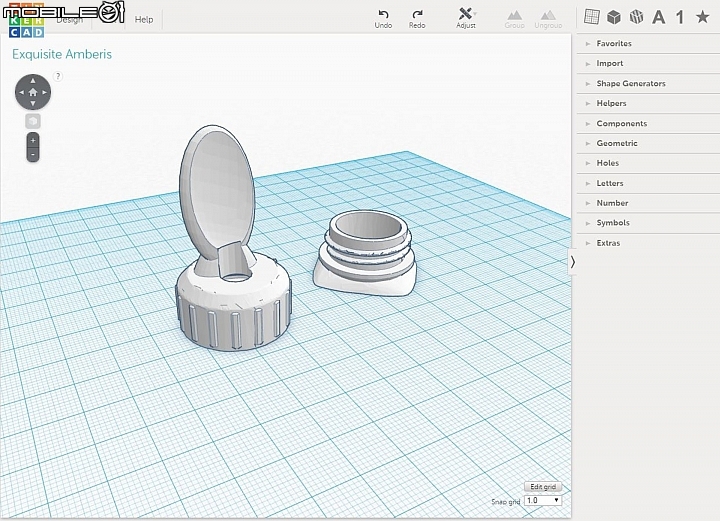Undo the last action
The height and width of the screenshot is (521, 720).
(383, 19)
